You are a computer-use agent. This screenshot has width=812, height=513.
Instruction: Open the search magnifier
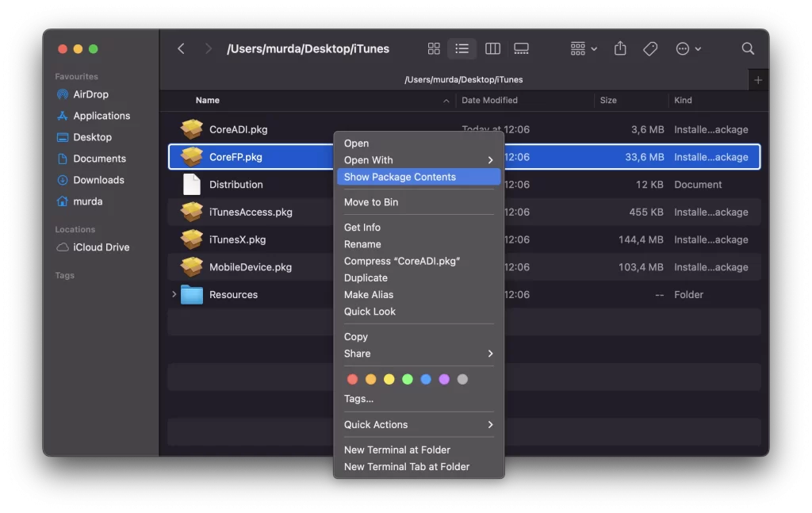click(x=748, y=49)
